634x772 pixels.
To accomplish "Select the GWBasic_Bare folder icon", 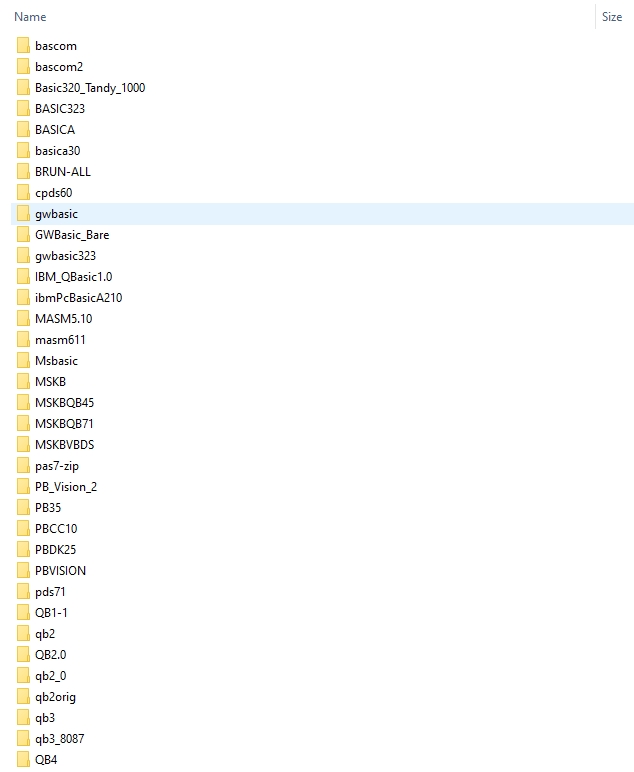I will pyautogui.click(x=23, y=234).
